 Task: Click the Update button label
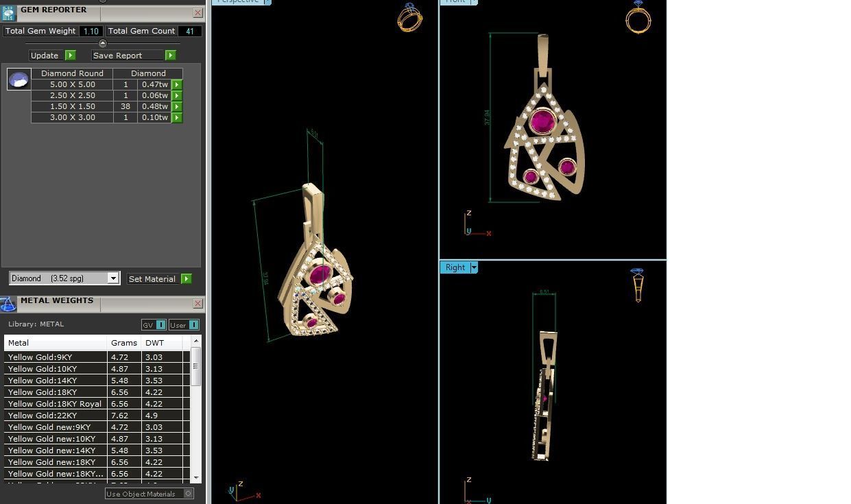pos(45,55)
